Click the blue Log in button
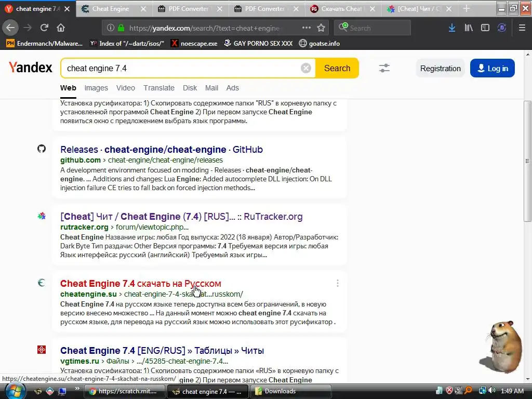The height and width of the screenshot is (399, 532). coord(492,68)
